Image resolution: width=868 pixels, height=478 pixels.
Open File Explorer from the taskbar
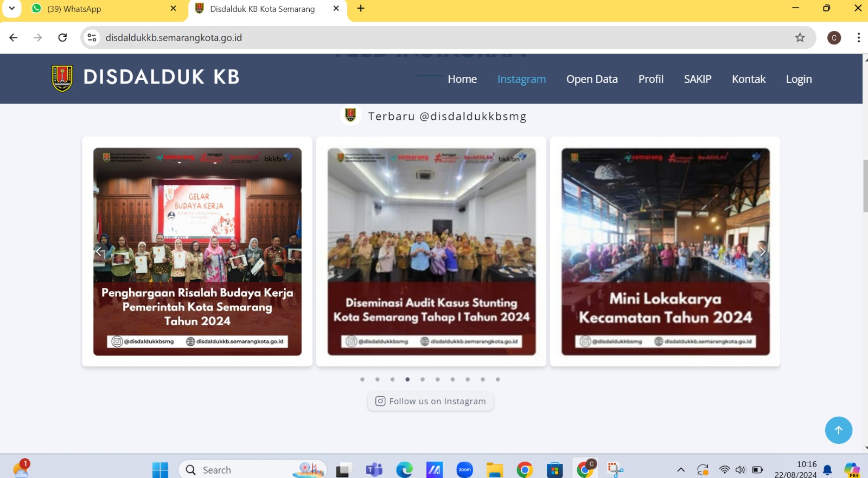click(494, 469)
